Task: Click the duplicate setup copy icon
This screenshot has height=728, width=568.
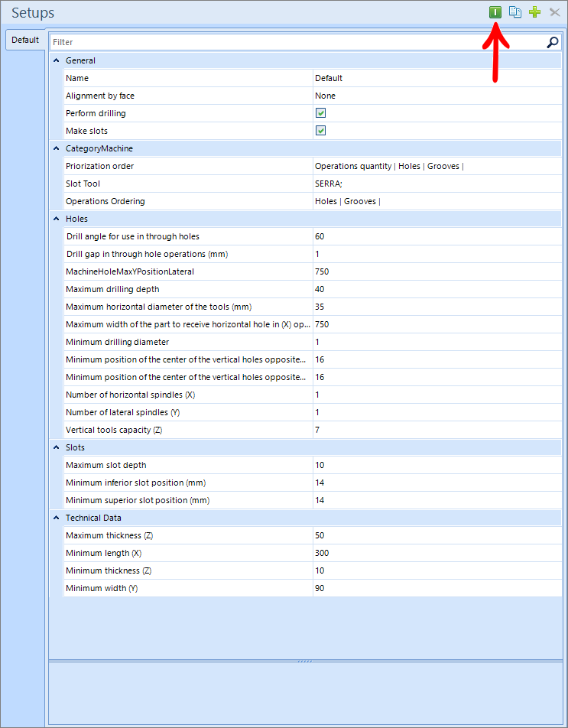Action: pos(515,12)
